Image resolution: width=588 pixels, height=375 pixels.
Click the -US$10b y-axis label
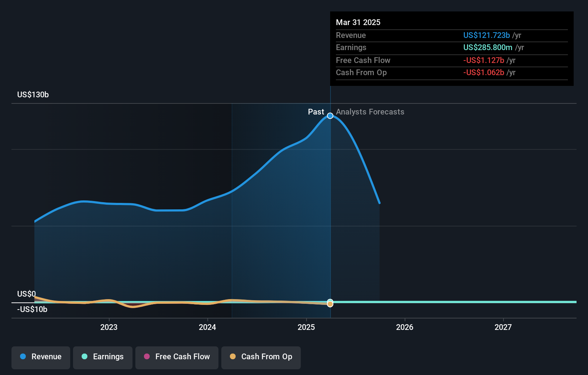(x=32, y=309)
